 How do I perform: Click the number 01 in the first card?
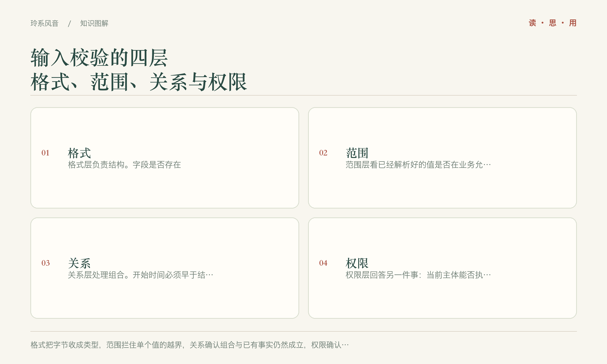[x=46, y=153]
